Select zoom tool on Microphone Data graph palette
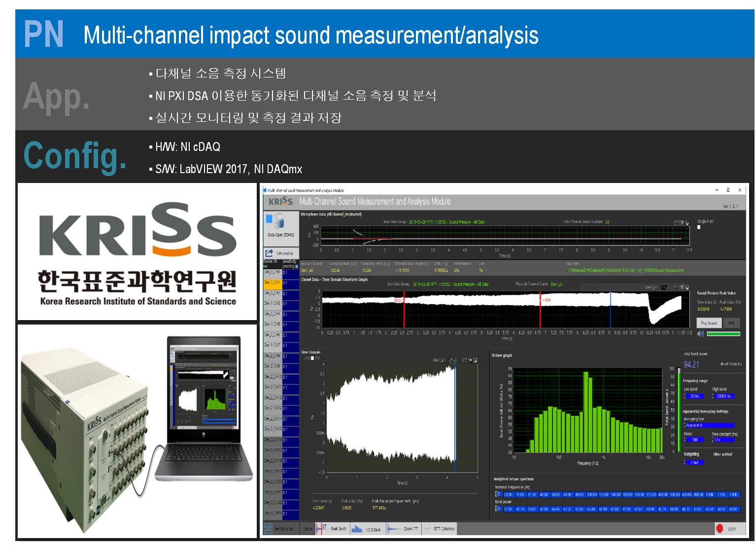This screenshot has height=545, width=756. pyautogui.click(x=682, y=223)
